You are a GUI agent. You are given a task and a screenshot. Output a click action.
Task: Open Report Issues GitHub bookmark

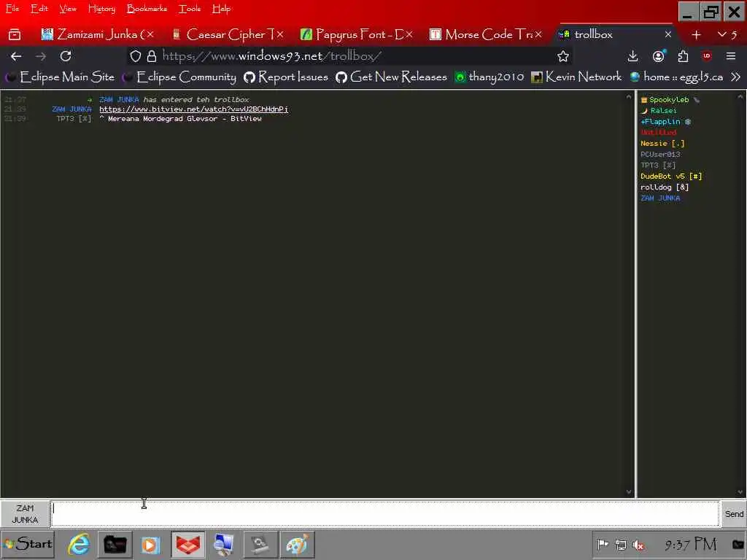click(x=286, y=77)
